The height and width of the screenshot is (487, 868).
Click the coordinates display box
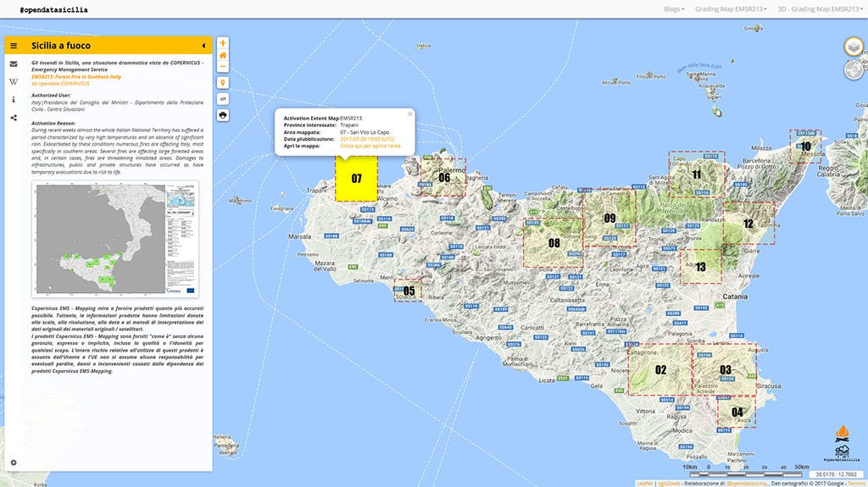(835, 474)
